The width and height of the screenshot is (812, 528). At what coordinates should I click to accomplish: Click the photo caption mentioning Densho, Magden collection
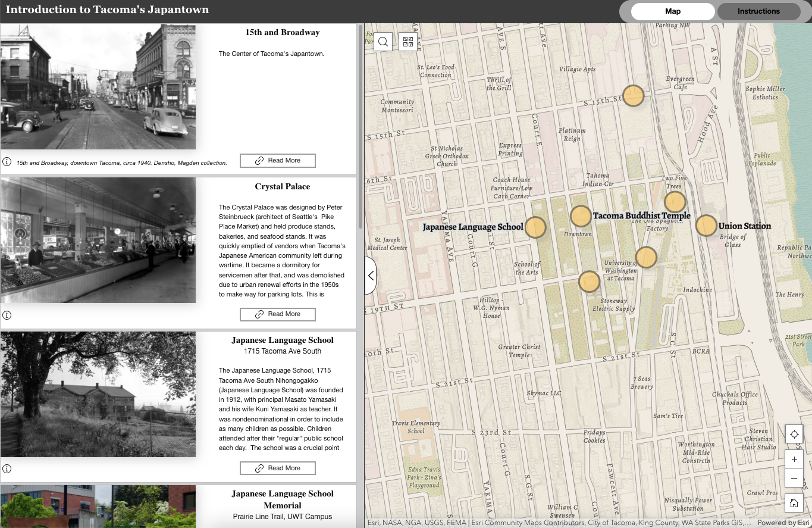tap(122, 163)
